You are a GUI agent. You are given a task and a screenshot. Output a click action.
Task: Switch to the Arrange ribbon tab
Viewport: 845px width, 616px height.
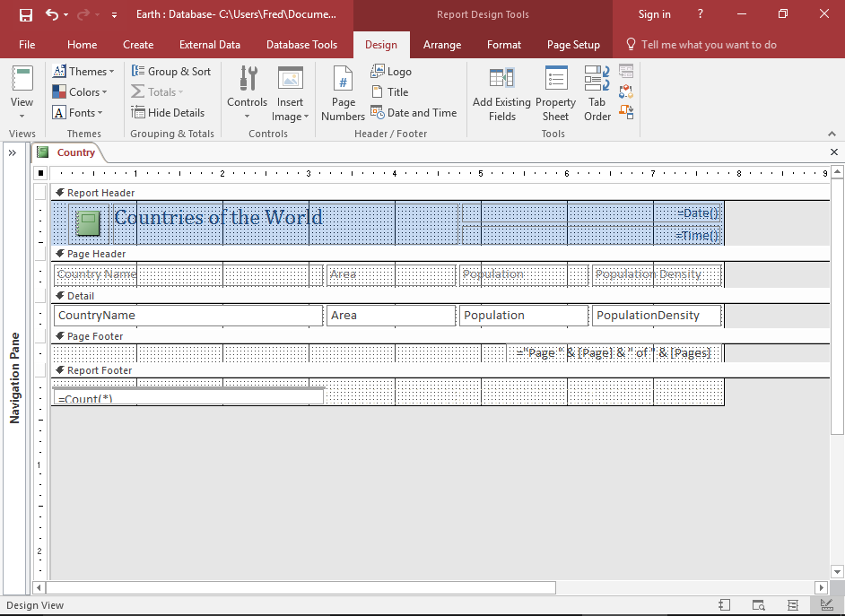point(442,44)
